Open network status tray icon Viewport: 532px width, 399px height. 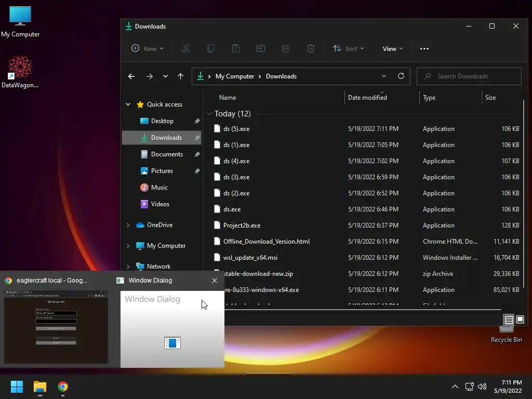(469, 387)
